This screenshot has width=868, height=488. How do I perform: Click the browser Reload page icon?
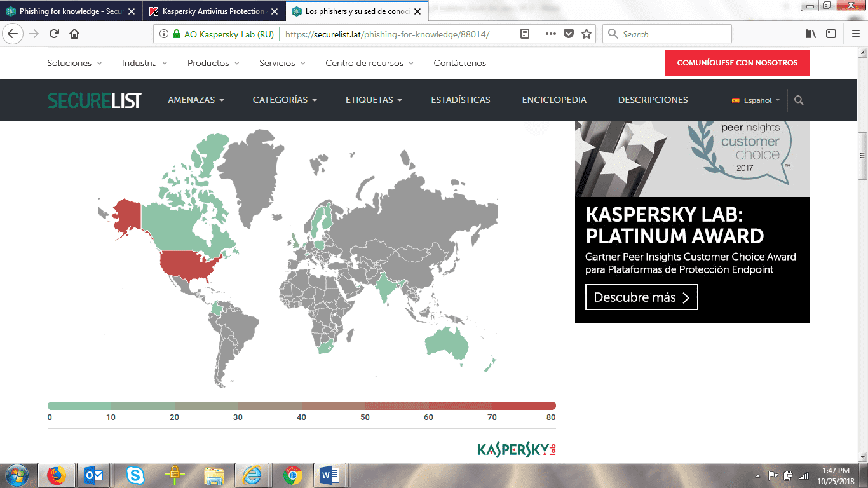point(54,34)
